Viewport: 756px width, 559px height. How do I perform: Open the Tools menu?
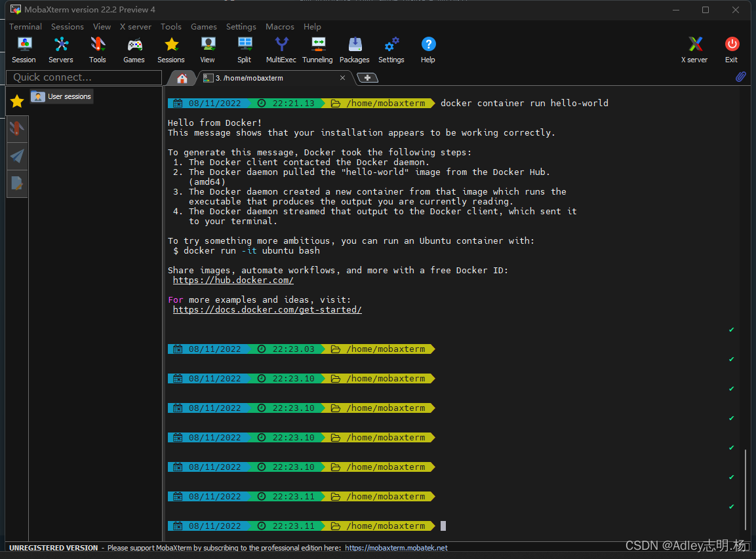(171, 26)
